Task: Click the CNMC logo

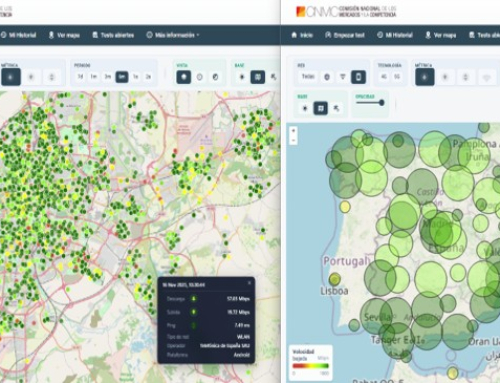Action: click(346, 12)
